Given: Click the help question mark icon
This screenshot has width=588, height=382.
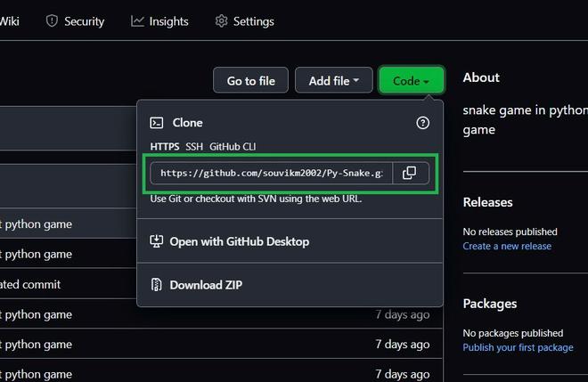Looking at the screenshot, I should click(422, 123).
